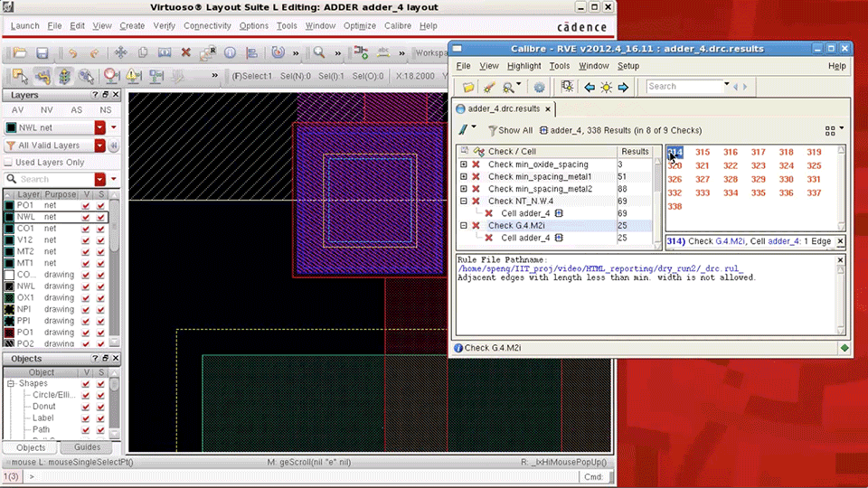Click the red marker constraint icon
This screenshot has width=868, height=488.
point(110,76)
